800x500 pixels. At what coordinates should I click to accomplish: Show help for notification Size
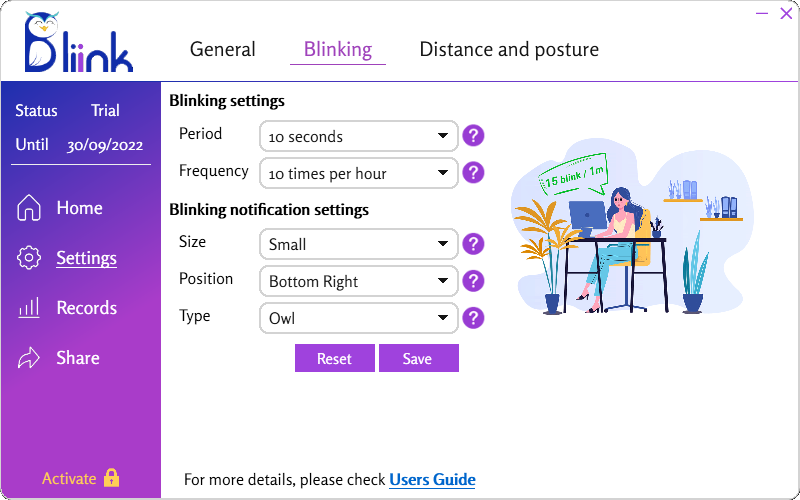click(473, 243)
